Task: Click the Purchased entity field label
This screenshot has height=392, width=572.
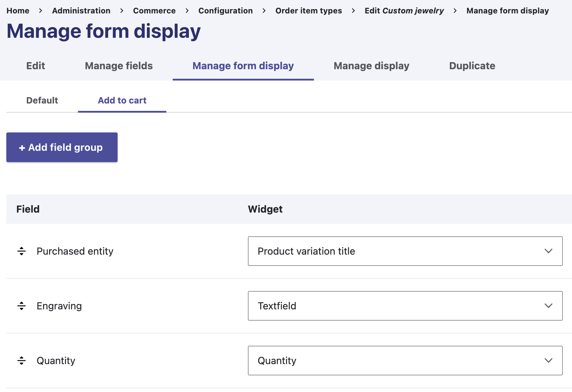Action: 75,251
